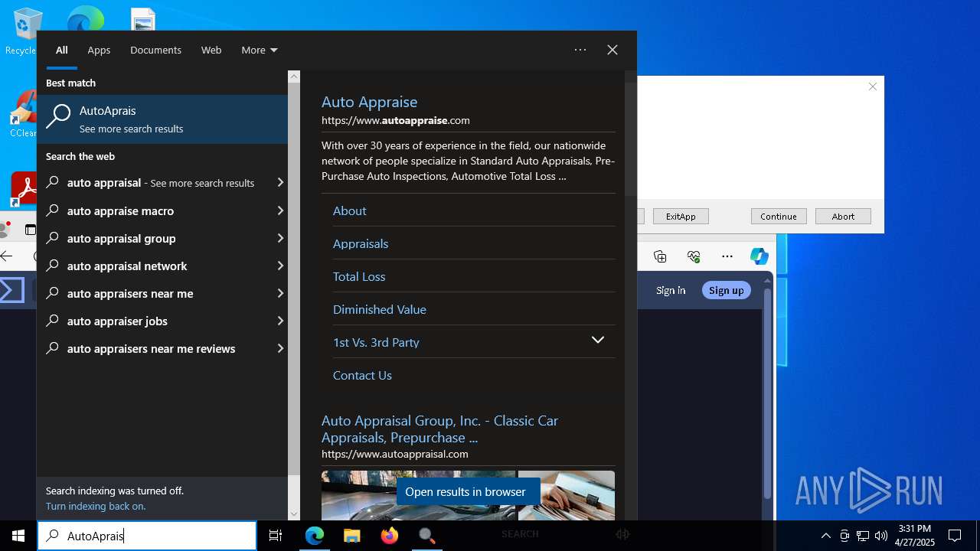
Task: Open the More filters dropdown
Action: pos(260,50)
